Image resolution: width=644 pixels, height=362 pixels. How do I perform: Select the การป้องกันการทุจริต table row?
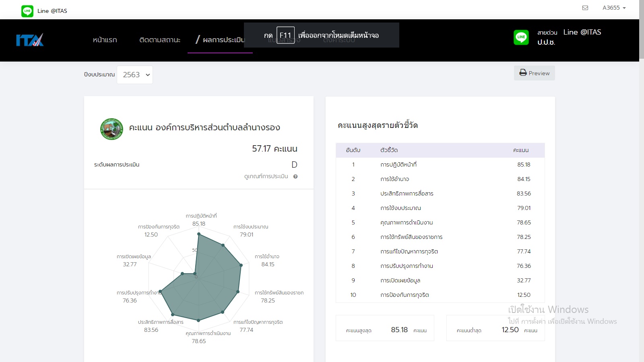pos(440,295)
